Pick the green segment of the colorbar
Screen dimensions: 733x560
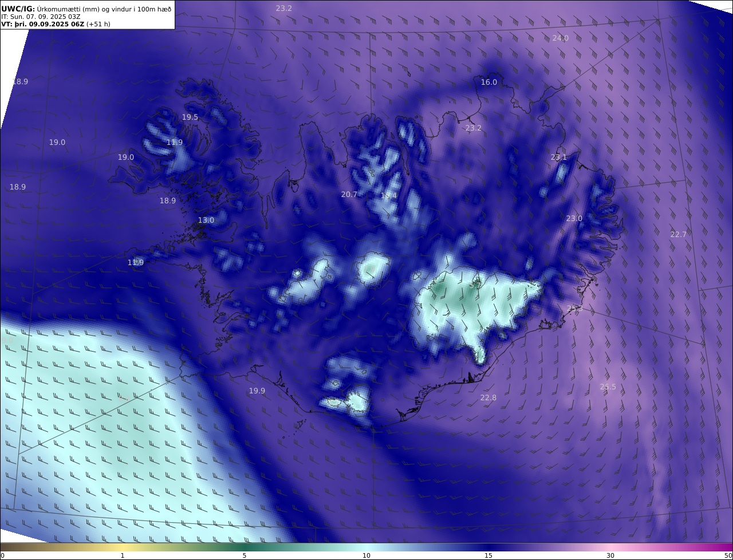[x=245, y=547]
